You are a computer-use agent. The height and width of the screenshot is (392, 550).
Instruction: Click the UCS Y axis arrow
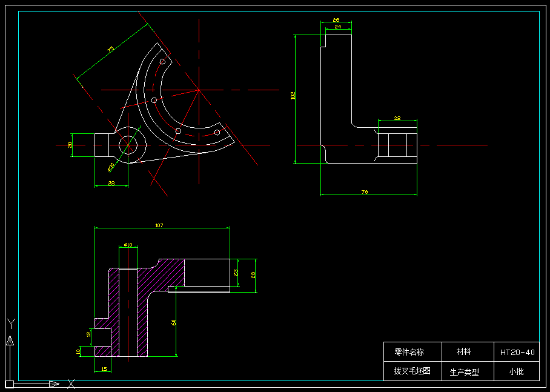10,341
